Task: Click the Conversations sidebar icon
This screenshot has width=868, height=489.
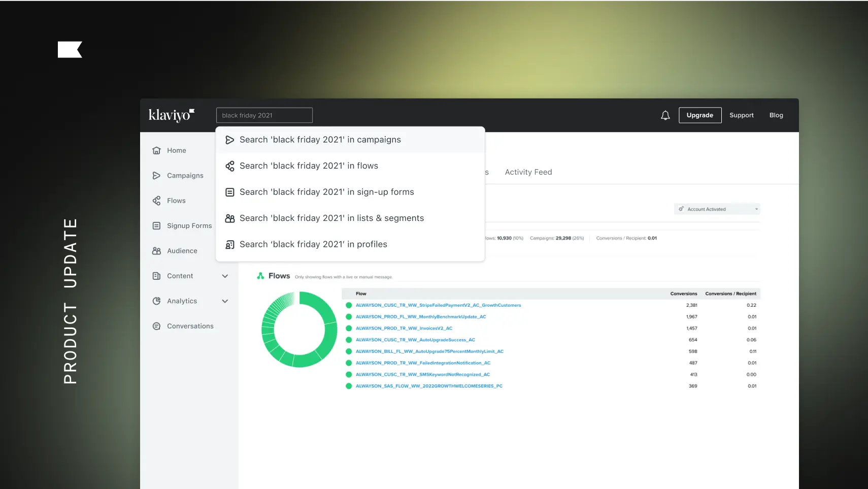Action: pyautogui.click(x=156, y=326)
